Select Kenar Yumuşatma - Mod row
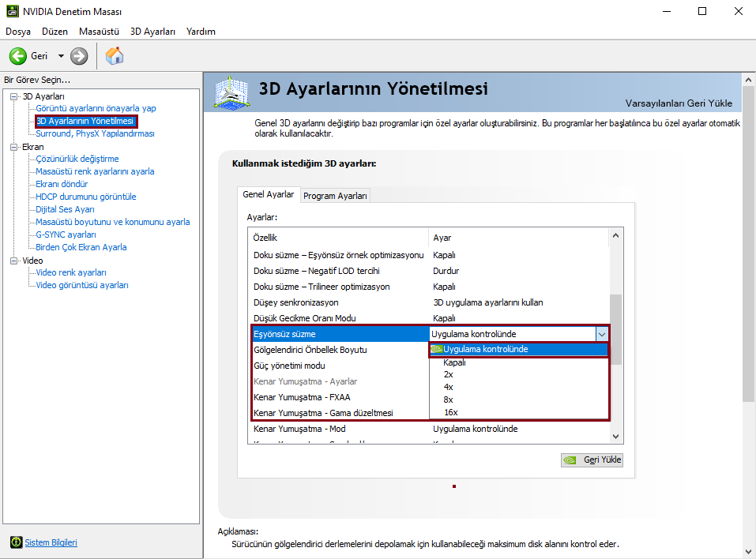This screenshot has width=756, height=559. tap(429, 429)
